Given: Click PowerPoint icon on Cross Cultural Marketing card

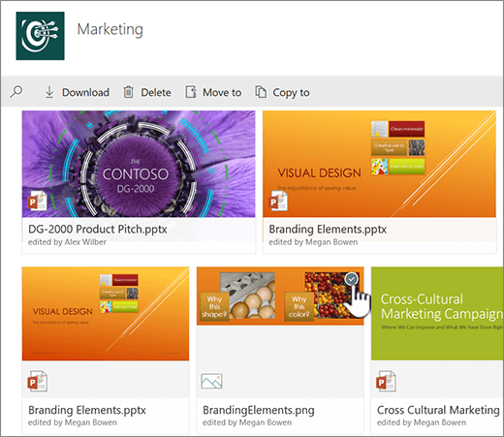Looking at the screenshot, I should point(386,382).
